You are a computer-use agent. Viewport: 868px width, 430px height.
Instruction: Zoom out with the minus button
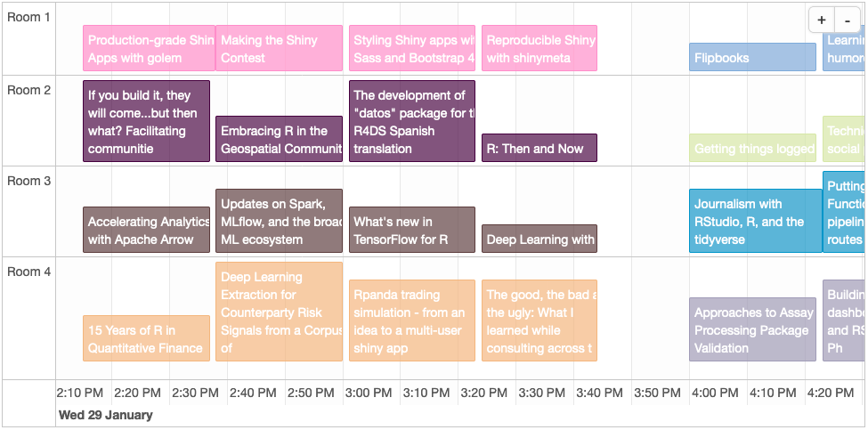848,20
